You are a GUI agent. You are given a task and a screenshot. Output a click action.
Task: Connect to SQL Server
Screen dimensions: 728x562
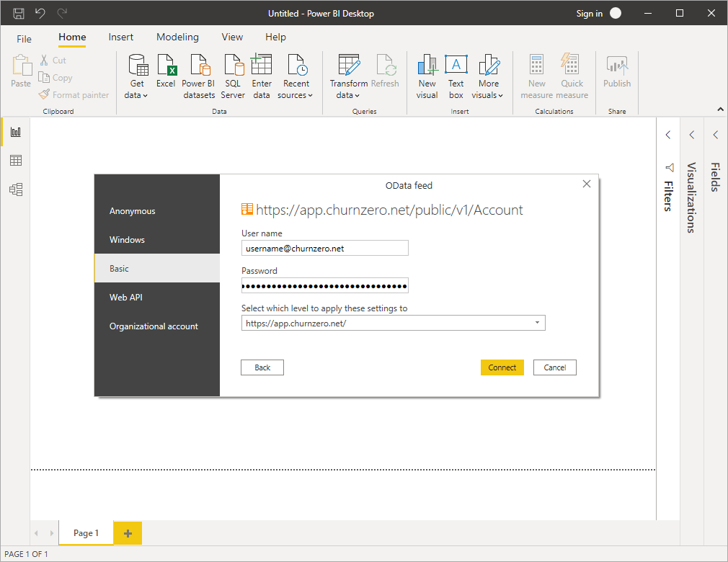tap(233, 76)
